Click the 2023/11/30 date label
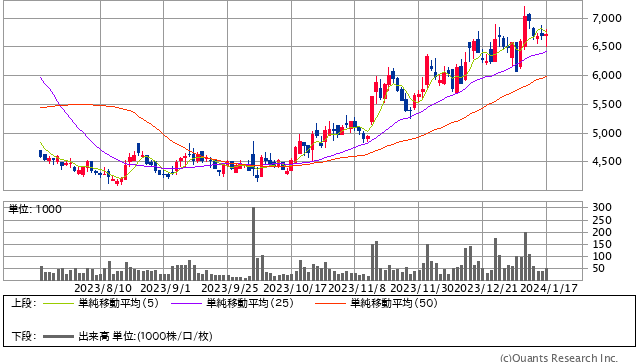Viewport: 638px width, 362px height. tap(422, 288)
